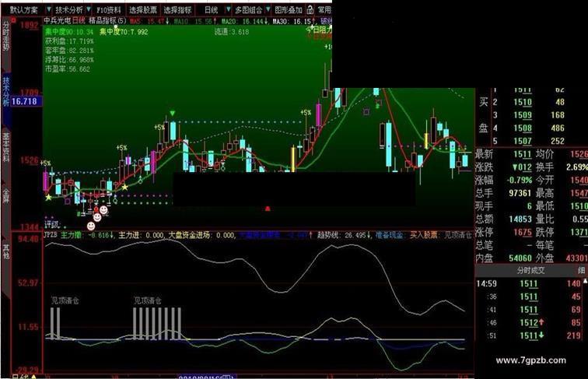The image size is (588, 379).
Task: Click the 流通:3.618 label
Action: 232,32
